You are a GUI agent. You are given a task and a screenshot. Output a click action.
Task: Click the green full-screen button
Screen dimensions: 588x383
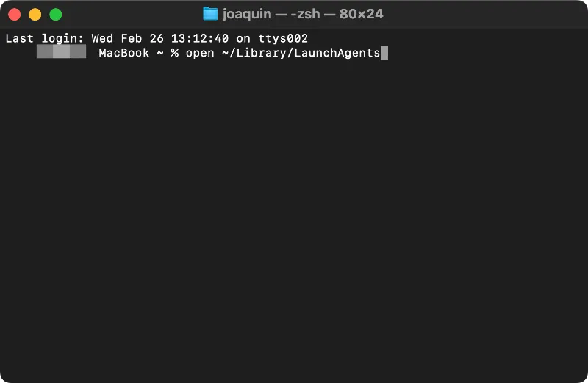[x=56, y=15]
